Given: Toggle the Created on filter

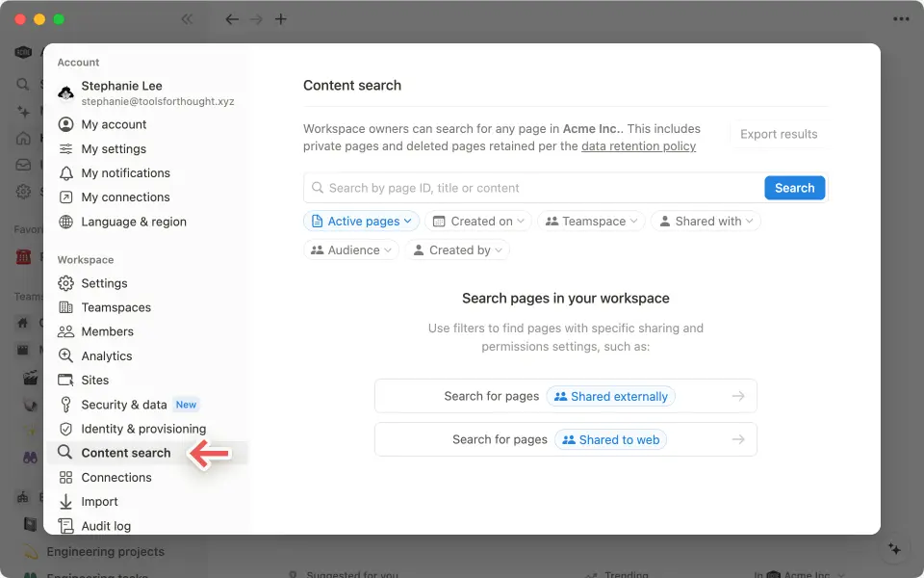Looking at the screenshot, I should point(478,221).
